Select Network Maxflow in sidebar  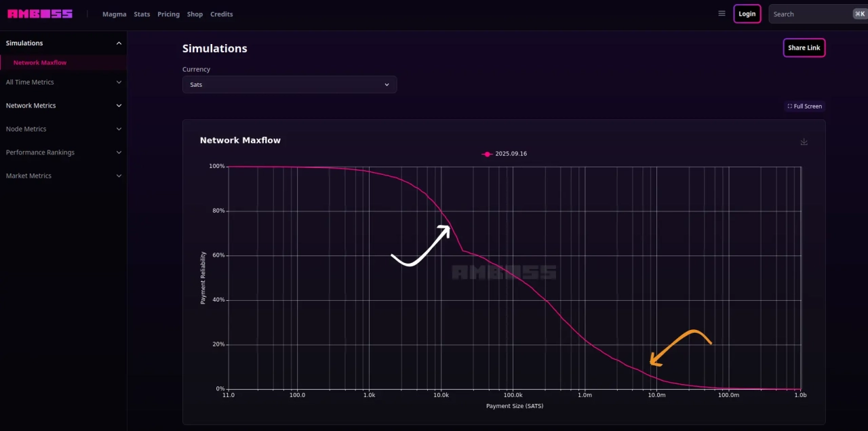tap(40, 62)
